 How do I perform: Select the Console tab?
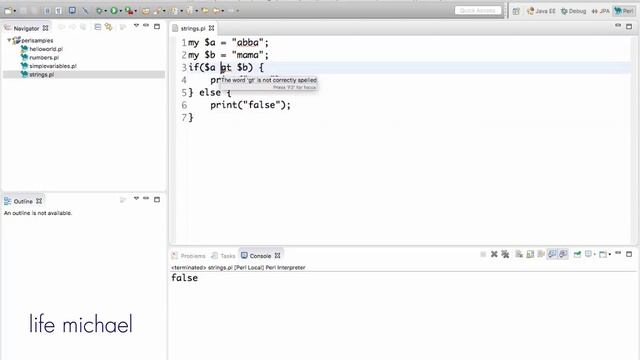(x=260, y=256)
